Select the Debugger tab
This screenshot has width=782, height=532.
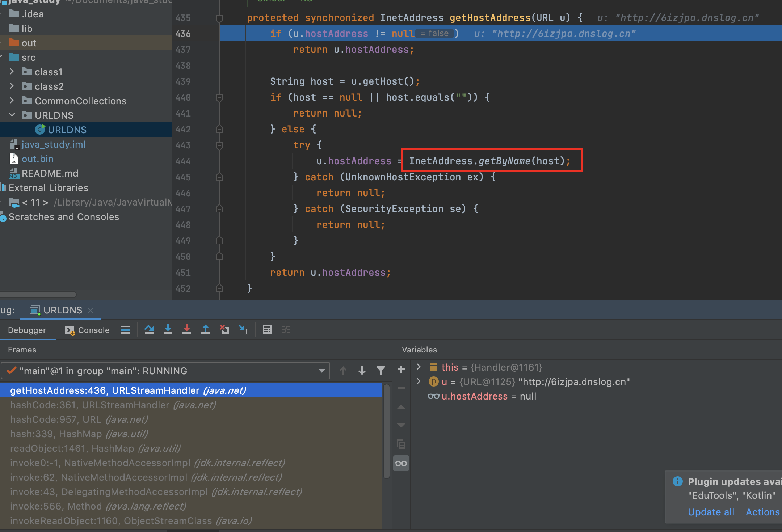tap(27, 330)
